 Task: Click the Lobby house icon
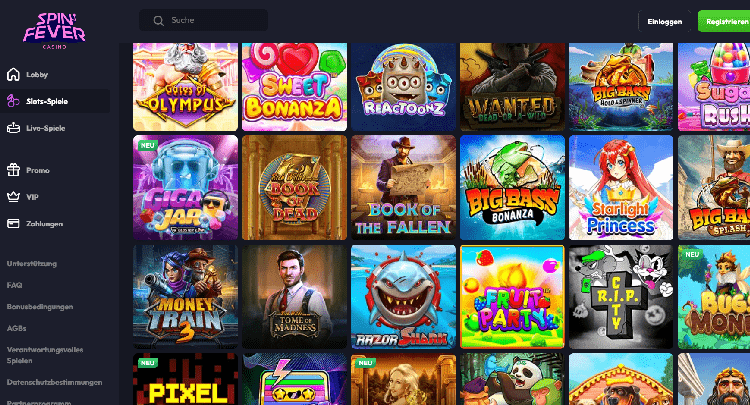pyautogui.click(x=13, y=75)
